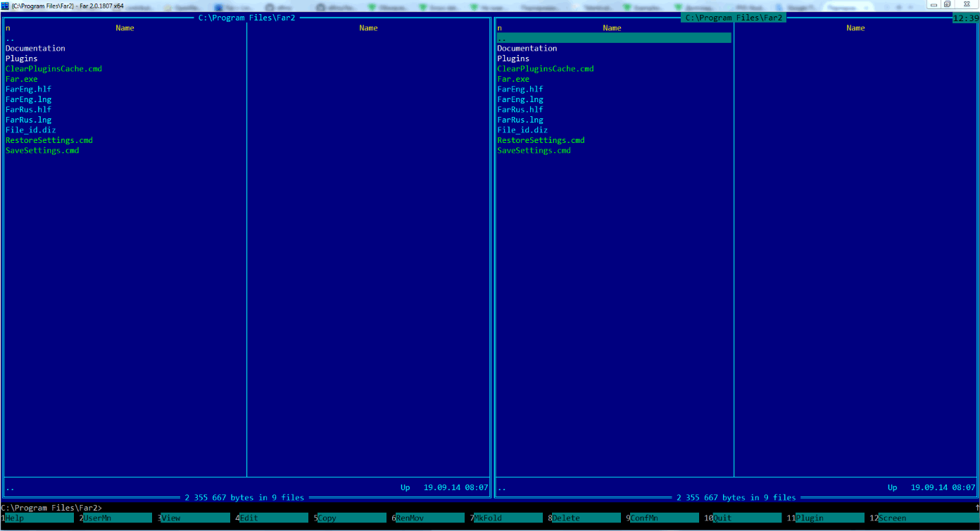Viewport: 980px width, 531px height.
Task: Click left panel title C:\Program Files\Far2
Action: pyautogui.click(x=246, y=18)
